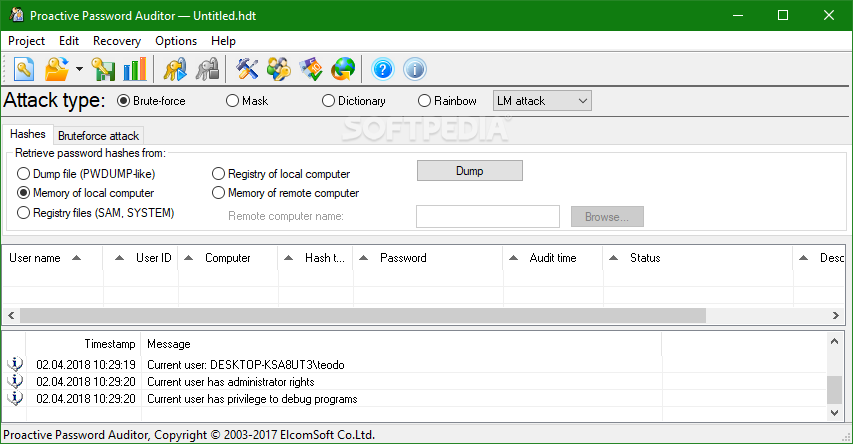Select log message 'Current user: DESKTOP-KSA8UT3\teodo'

pos(246,365)
